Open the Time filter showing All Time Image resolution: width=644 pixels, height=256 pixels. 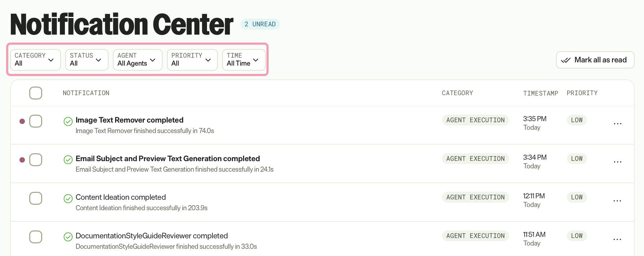244,60
